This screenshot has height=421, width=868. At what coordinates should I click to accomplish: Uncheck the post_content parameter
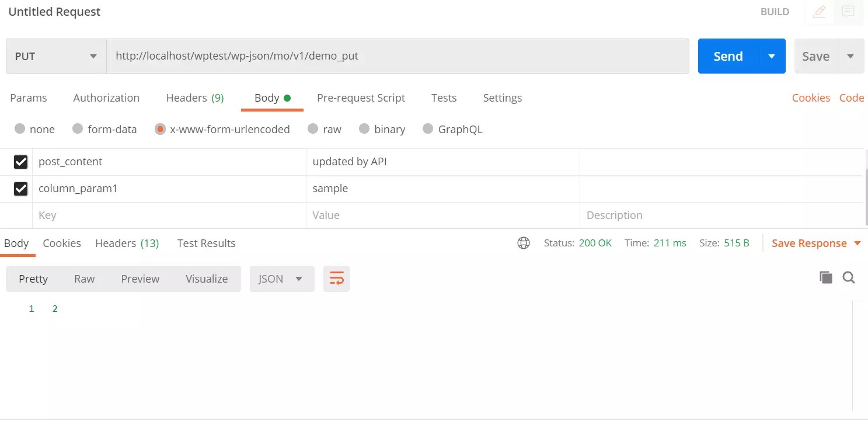(x=21, y=162)
